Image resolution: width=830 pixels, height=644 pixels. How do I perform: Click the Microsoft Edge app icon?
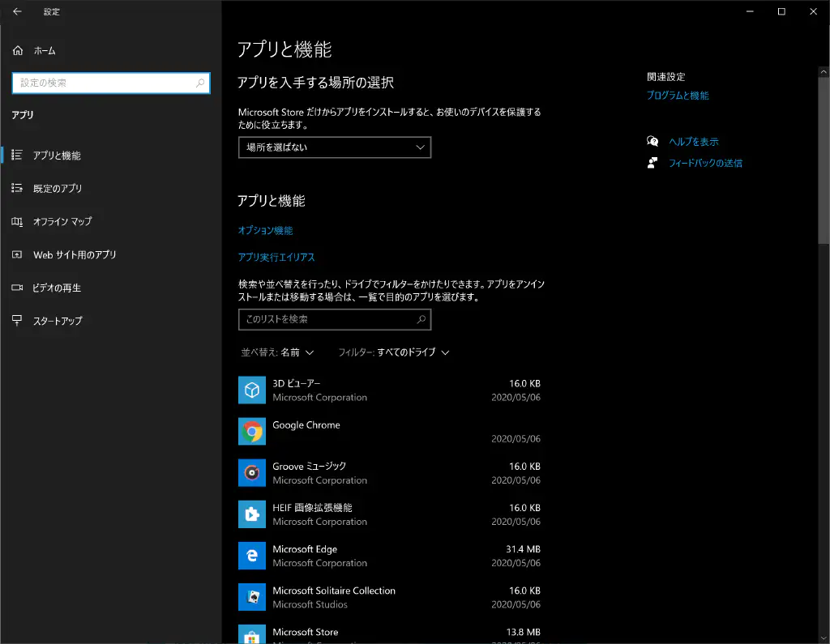click(x=251, y=556)
